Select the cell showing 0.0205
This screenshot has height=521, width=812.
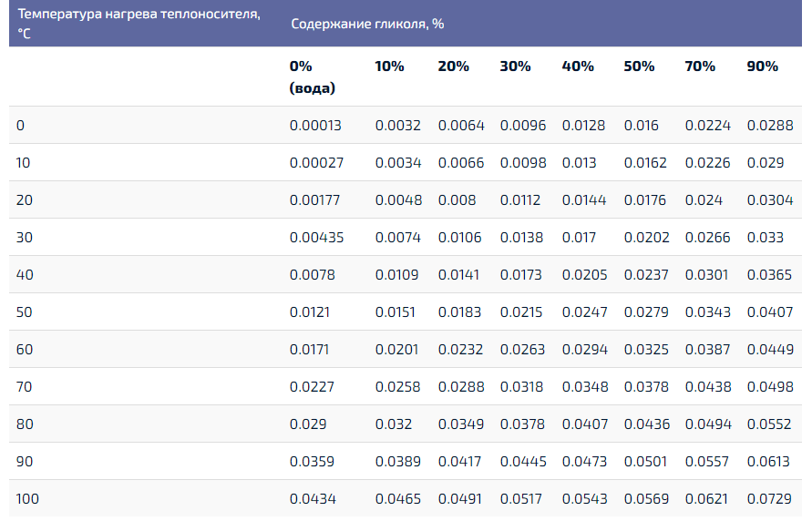click(583, 275)
